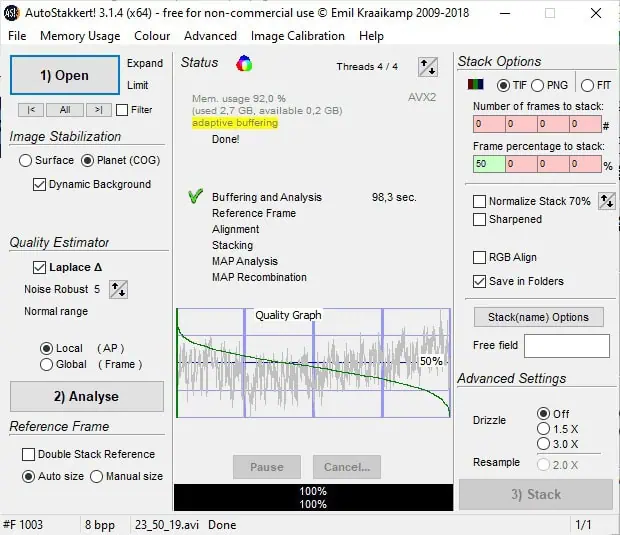
Task: Click the Threads 4 / 4 label
Action: pyautogui.click(x=367, y=67)
